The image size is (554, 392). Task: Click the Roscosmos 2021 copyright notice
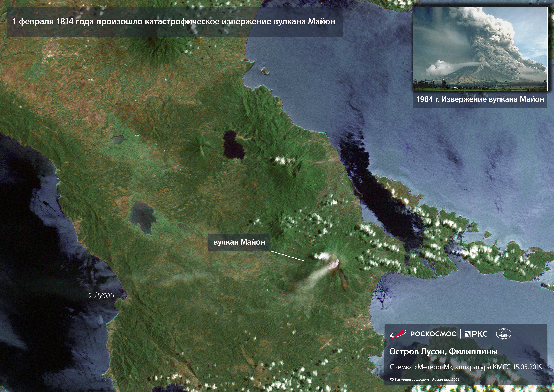point(424,379)
